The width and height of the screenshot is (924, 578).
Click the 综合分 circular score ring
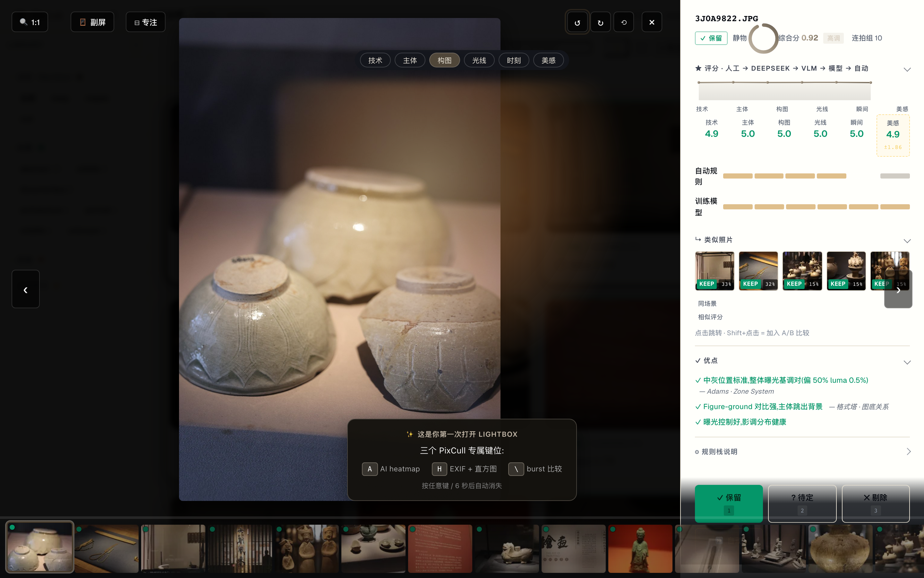coord(763,38)
